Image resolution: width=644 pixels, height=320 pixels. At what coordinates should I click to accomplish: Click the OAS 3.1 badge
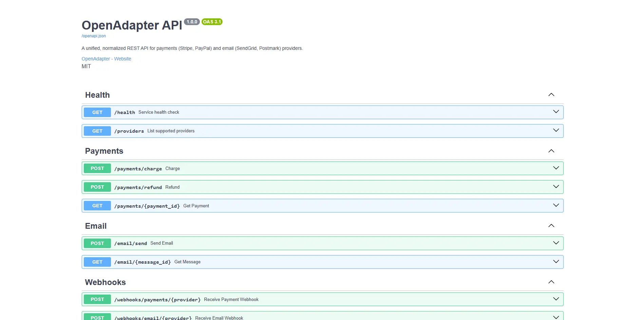click(x=212, y=22)
